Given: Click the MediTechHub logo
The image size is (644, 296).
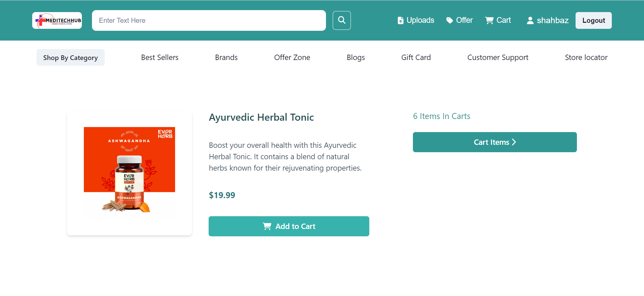Looking at the screenshot, I should (x=57, y=20).
